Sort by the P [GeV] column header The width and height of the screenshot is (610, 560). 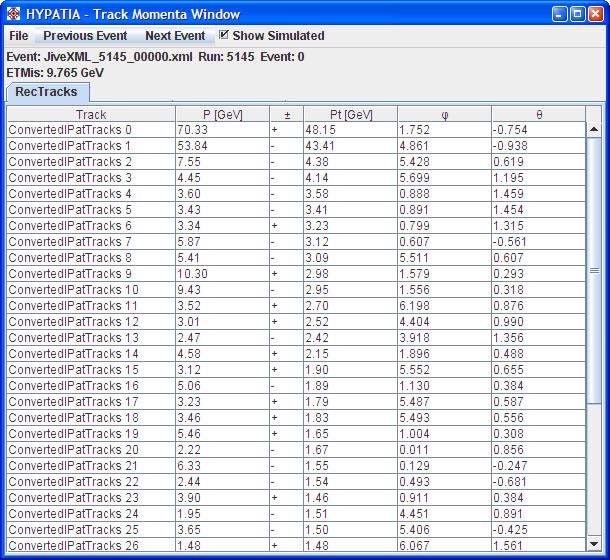click(223, 114)
